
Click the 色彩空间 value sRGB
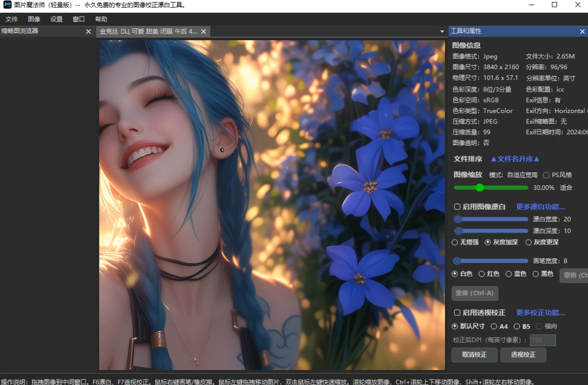[x=491, y=100]
